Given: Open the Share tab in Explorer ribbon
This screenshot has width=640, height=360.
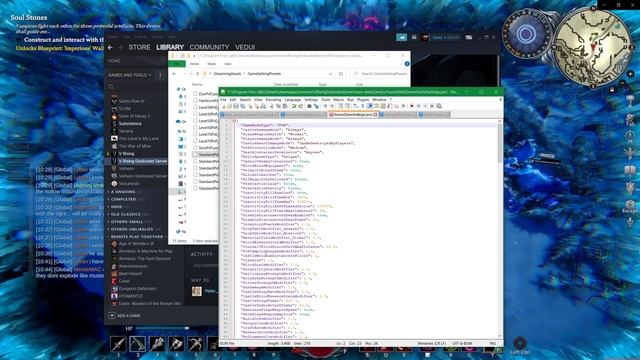Looking at the screenshot, I should click(x=211, y=64).
